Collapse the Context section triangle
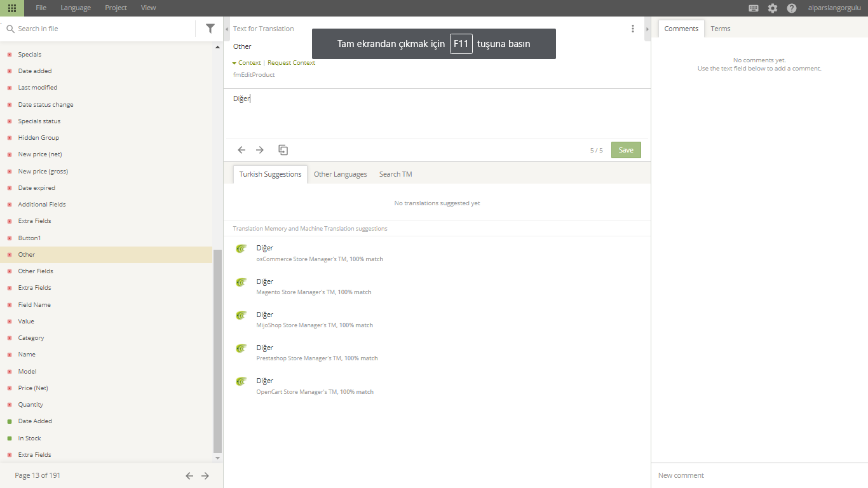The image size is (868, 488). click(234, 63)
